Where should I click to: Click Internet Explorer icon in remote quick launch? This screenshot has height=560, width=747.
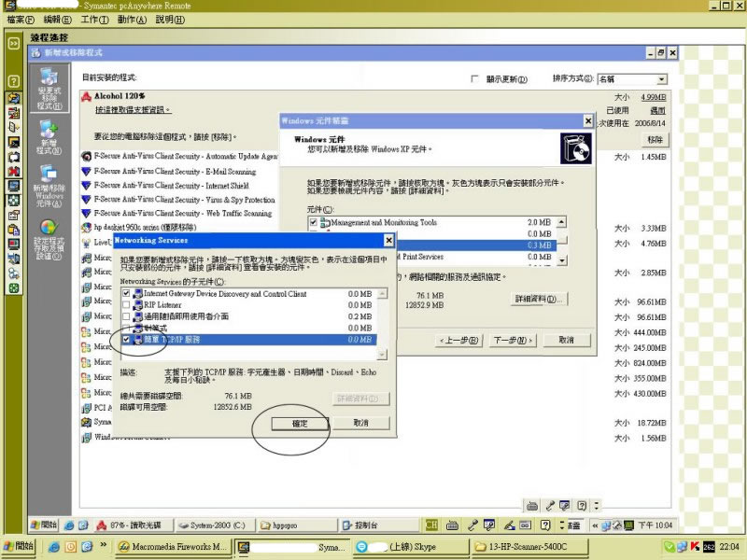click(69, 525)
